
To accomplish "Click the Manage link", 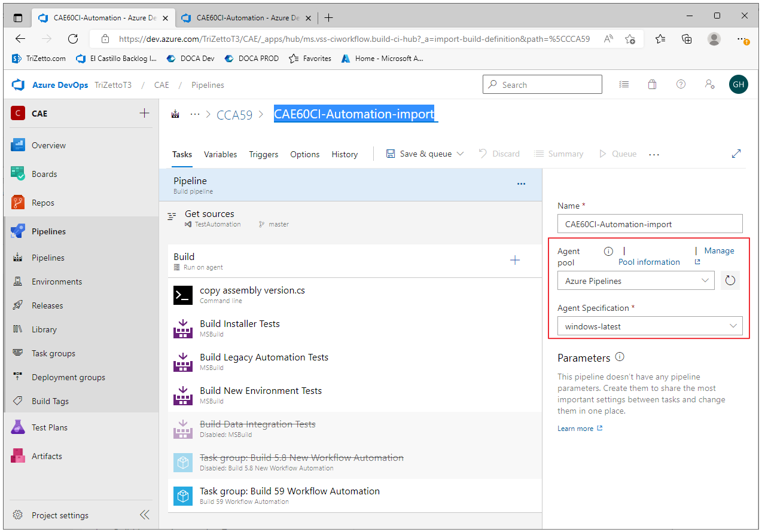I will tap(719, 250).
